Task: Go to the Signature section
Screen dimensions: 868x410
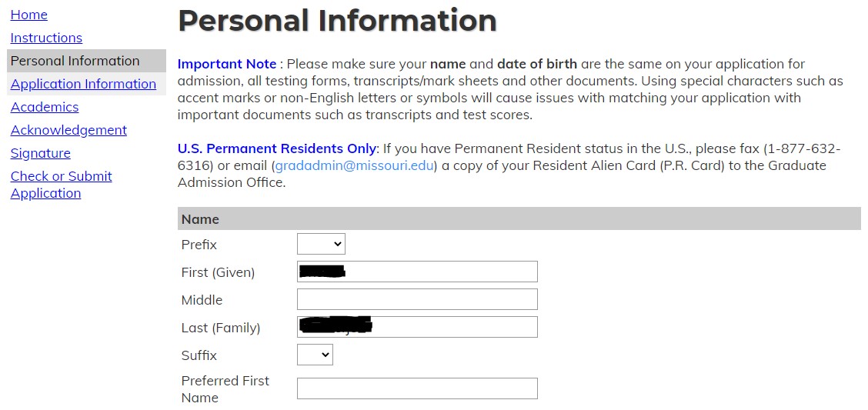Action: (41, 153)
